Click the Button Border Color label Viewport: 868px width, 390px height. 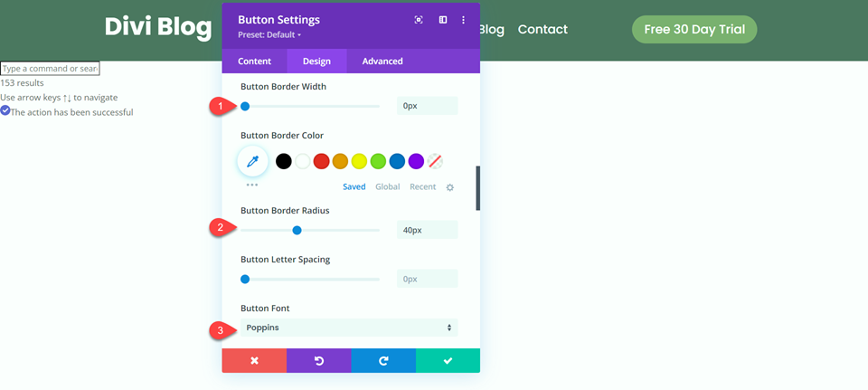282,135
